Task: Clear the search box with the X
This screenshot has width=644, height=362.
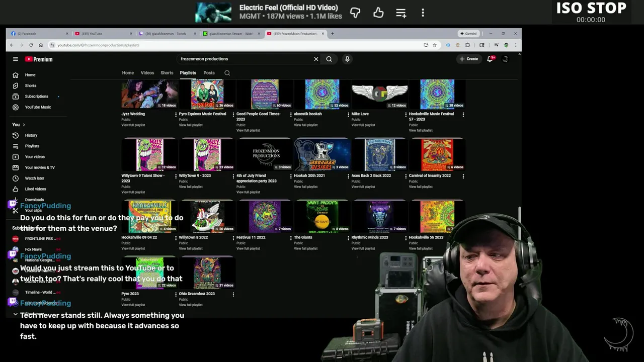Action: pyautogui.click(x=316, y=59)
